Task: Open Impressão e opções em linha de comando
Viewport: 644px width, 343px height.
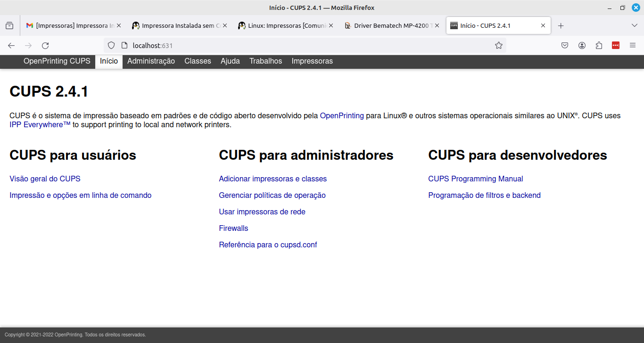Action: click(x=81, y=196)
